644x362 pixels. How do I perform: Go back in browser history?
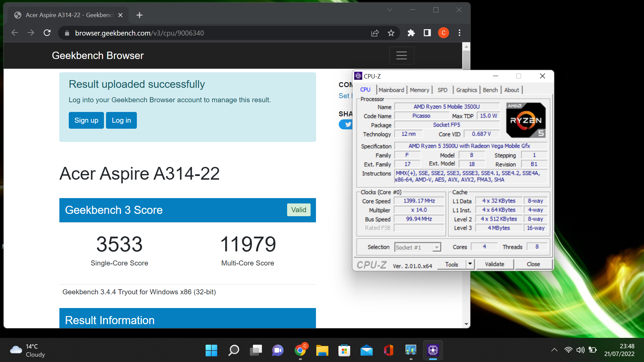pyautogui.click(x=15, y=33)
